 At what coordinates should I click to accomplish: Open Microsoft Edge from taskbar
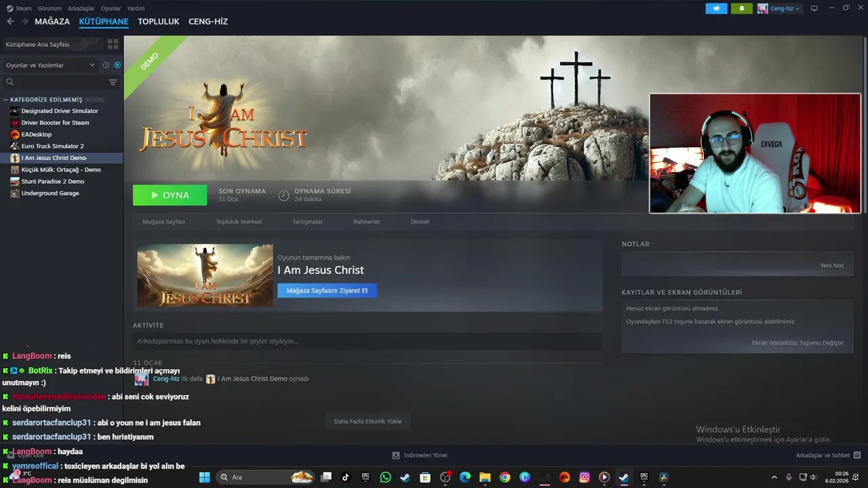tap(465, 477)
